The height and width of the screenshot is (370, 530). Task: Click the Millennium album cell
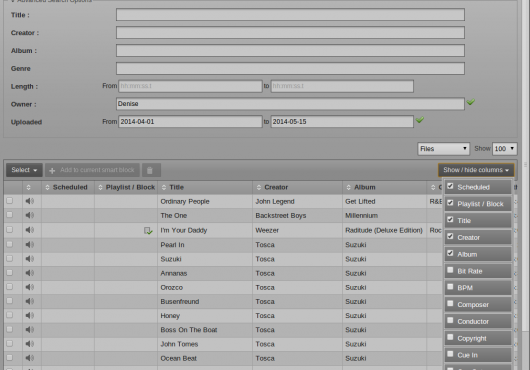361,216
